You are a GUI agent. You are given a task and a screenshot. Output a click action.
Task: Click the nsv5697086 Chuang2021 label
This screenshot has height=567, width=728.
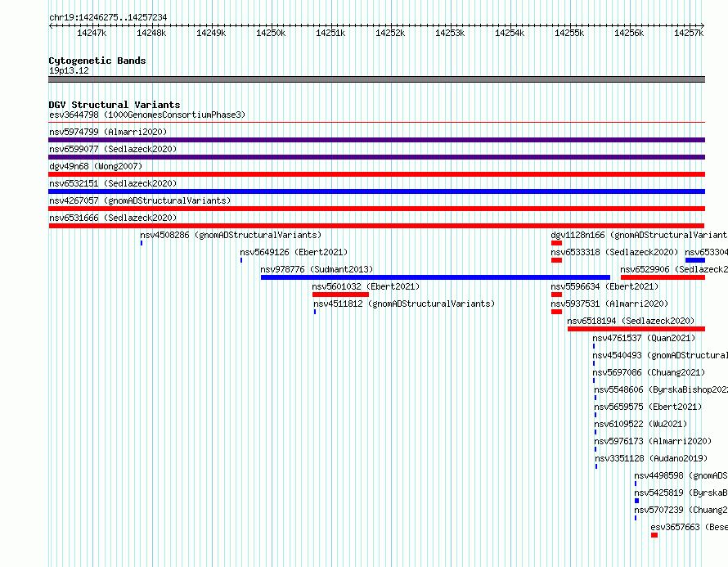[x=649, y=372]
